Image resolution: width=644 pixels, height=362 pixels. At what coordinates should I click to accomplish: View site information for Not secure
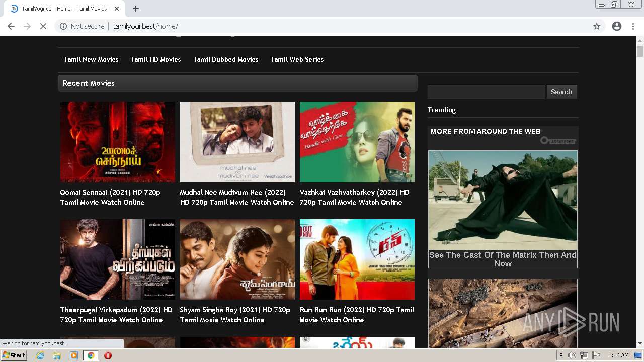pos(82,26)
